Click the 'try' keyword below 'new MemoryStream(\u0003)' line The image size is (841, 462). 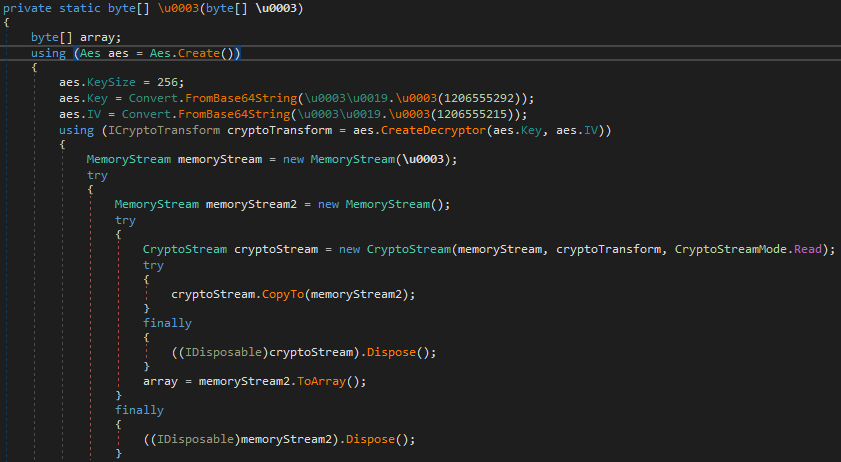tap(98, 175)
